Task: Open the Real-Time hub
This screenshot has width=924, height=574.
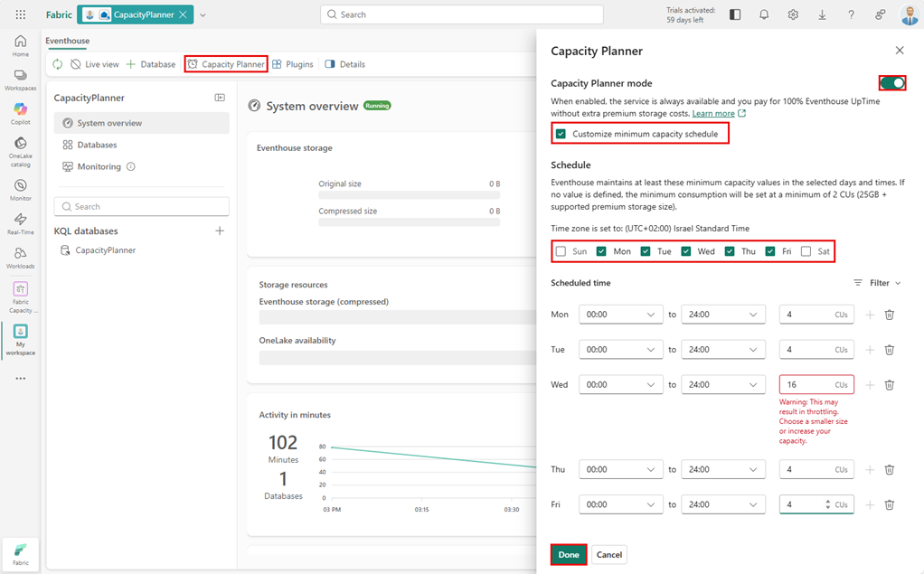Action: point(20,223)
